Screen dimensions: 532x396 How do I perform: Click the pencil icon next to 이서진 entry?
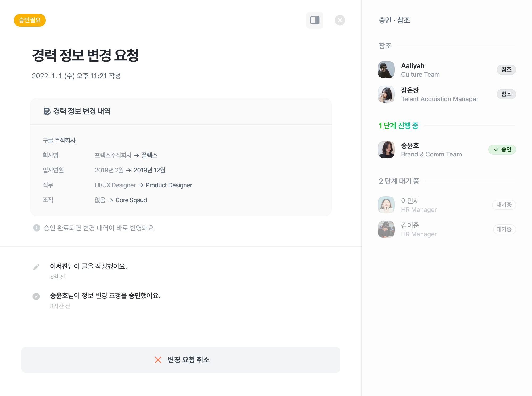[36, 267]
